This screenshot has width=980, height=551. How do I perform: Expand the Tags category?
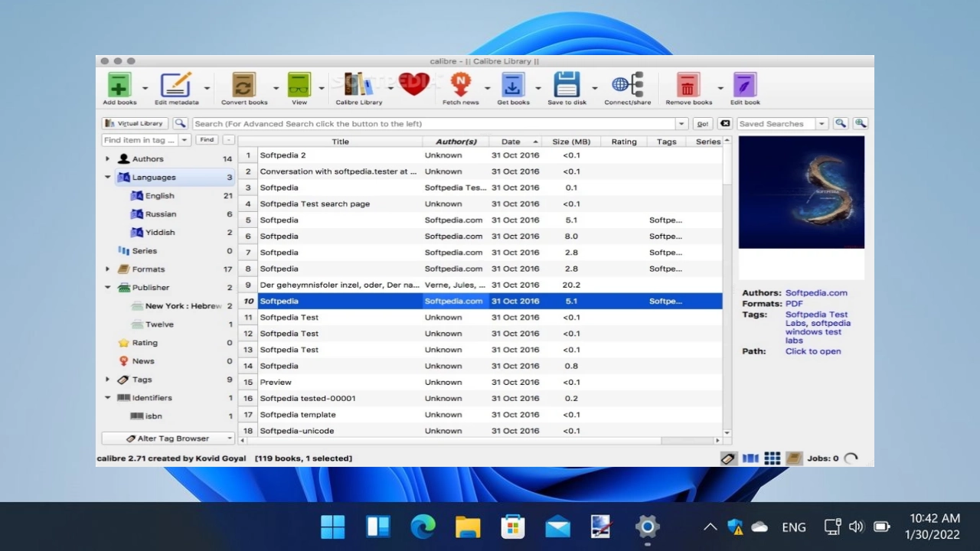[x=108, y=380]
